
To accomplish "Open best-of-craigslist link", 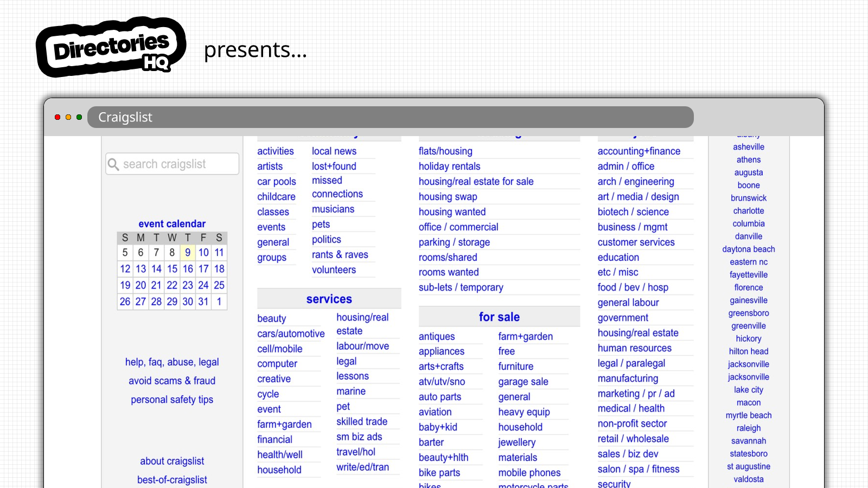I will pos(172,480).
